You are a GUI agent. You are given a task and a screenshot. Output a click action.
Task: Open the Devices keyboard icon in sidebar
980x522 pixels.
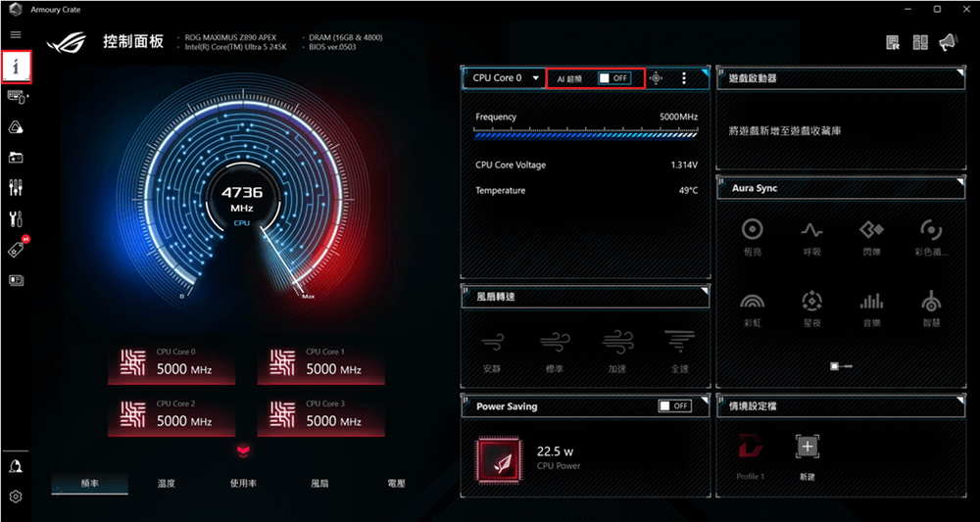tap(17, 97)
